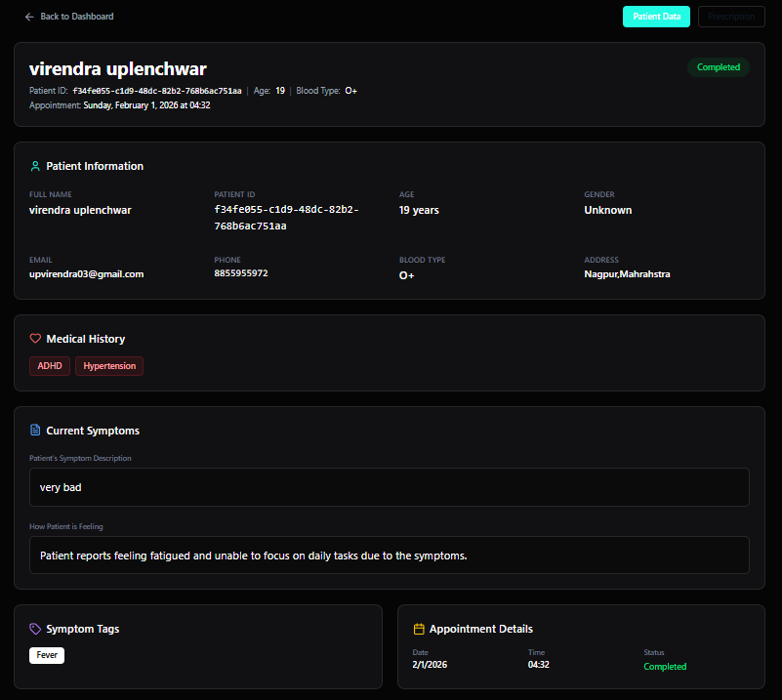Click the Fever symptom tag

tap(47, 655)
